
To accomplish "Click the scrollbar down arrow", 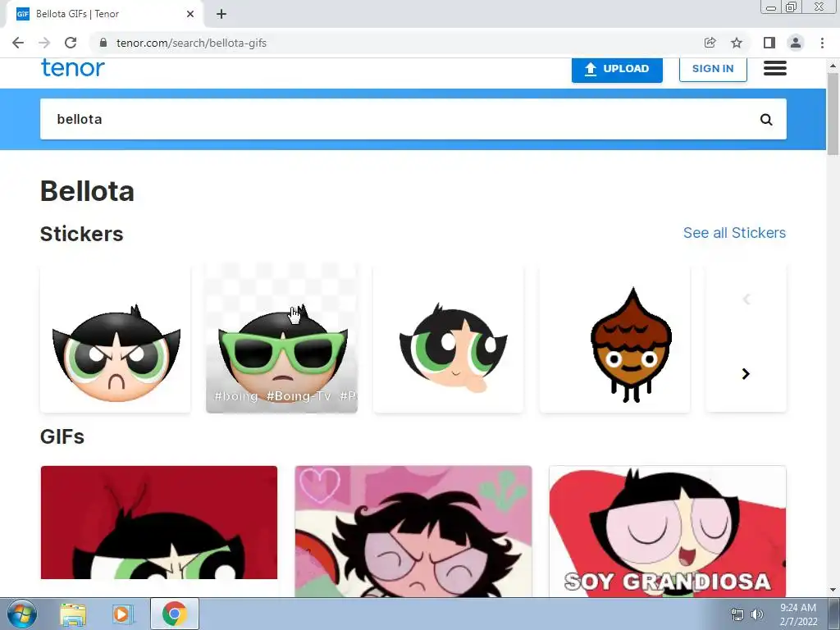I will coord(833,591).
